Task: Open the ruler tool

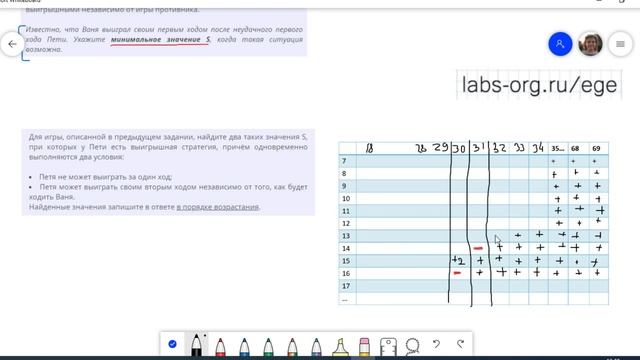Action: (x=388, y=347)
